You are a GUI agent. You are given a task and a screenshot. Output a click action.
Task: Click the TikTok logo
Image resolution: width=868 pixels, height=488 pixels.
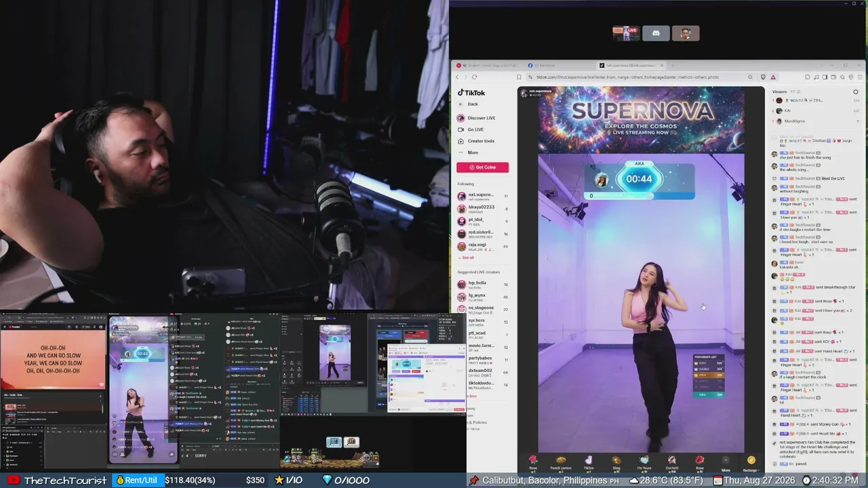tap(471, 93)
